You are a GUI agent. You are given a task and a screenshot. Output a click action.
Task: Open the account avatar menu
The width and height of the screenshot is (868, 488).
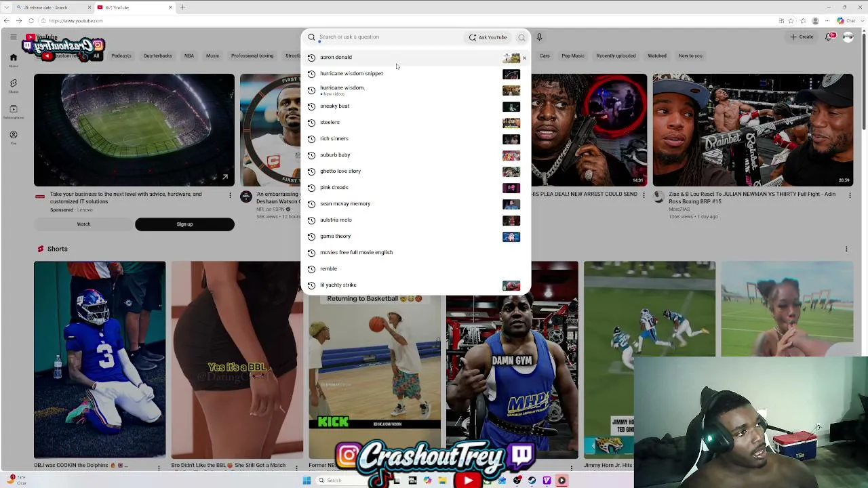click(x=848, y=37)
